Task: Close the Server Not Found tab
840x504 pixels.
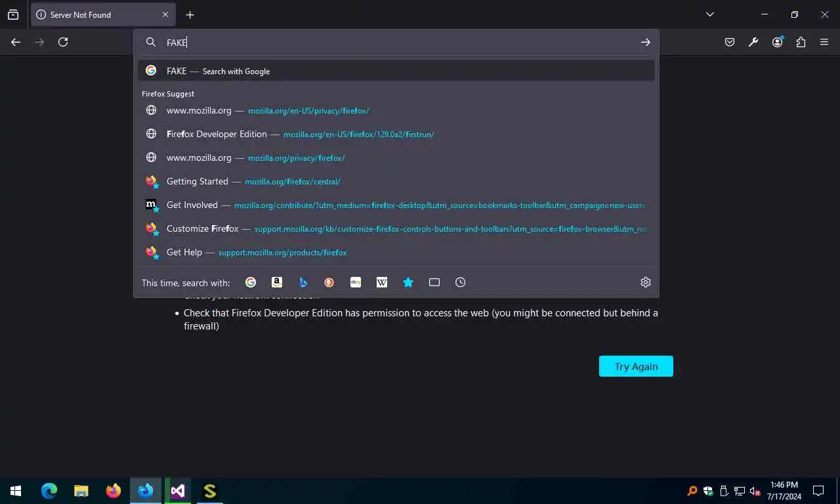Action: (165, 14)
